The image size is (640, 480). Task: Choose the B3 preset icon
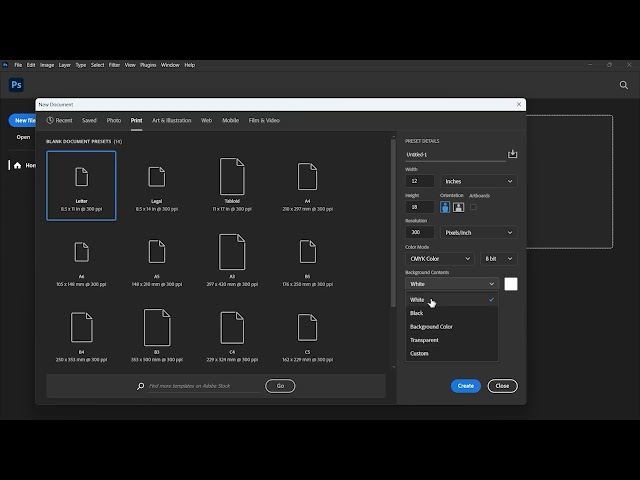[x=157, y=327]
